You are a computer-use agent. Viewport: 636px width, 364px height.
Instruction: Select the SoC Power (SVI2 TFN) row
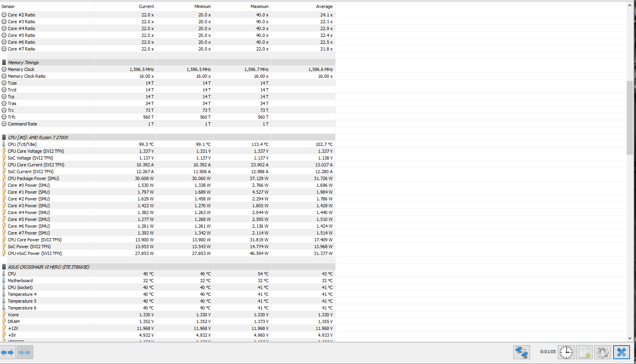tap(168, 247)
